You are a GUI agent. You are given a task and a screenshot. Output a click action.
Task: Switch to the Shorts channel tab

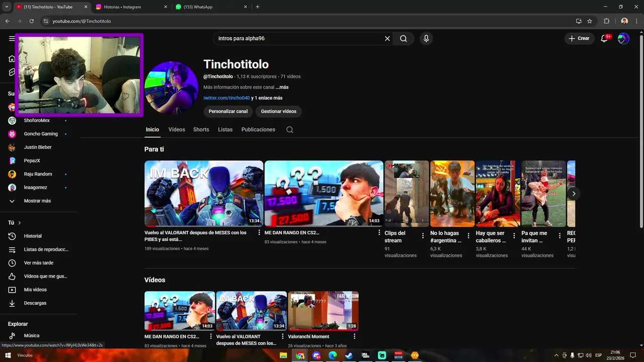coord(201,130)
